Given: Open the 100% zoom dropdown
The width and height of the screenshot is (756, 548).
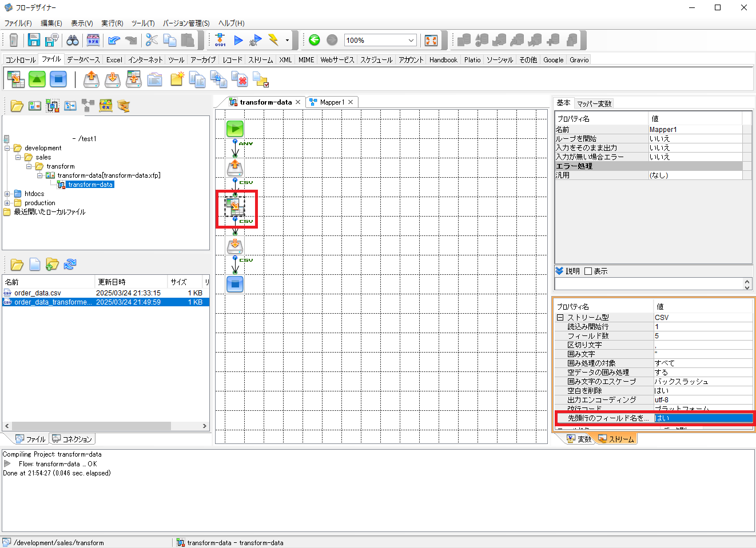Looking at the screenshot, I should [x=411, y=40].
